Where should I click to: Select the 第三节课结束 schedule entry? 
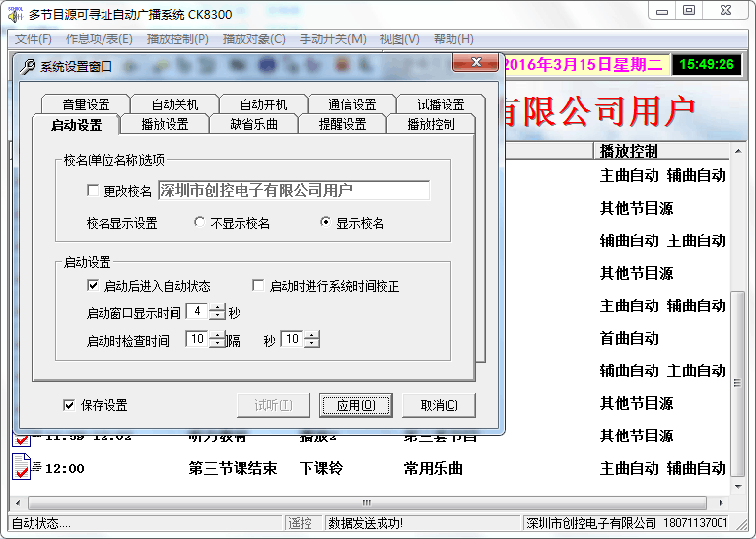233,468
